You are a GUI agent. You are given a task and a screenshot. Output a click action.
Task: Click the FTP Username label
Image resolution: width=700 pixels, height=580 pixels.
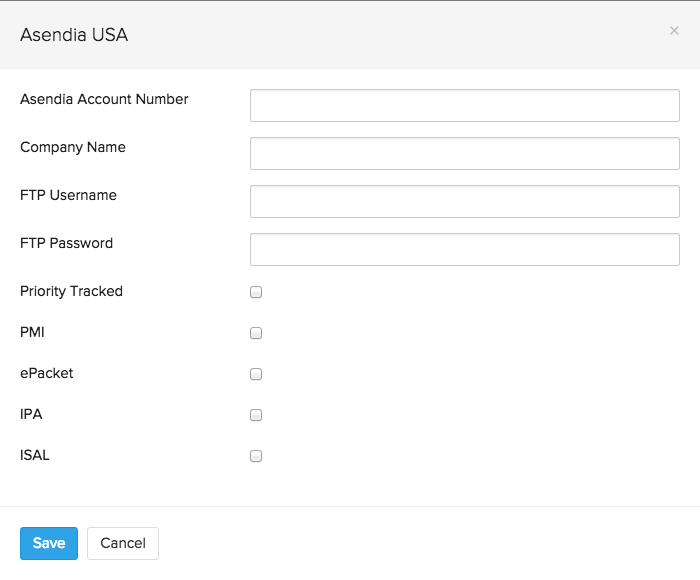coord(68,195)
